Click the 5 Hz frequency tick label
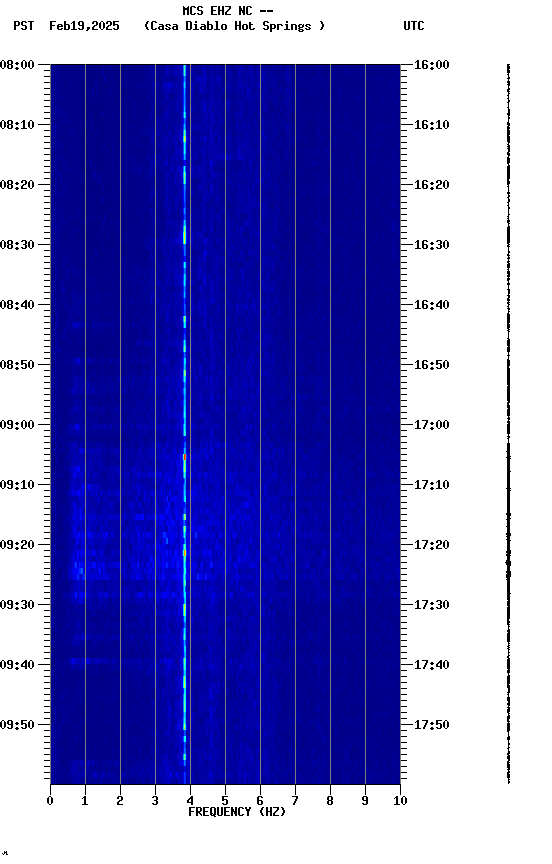This screenshot has width=552, height=864. pos(225,801)
